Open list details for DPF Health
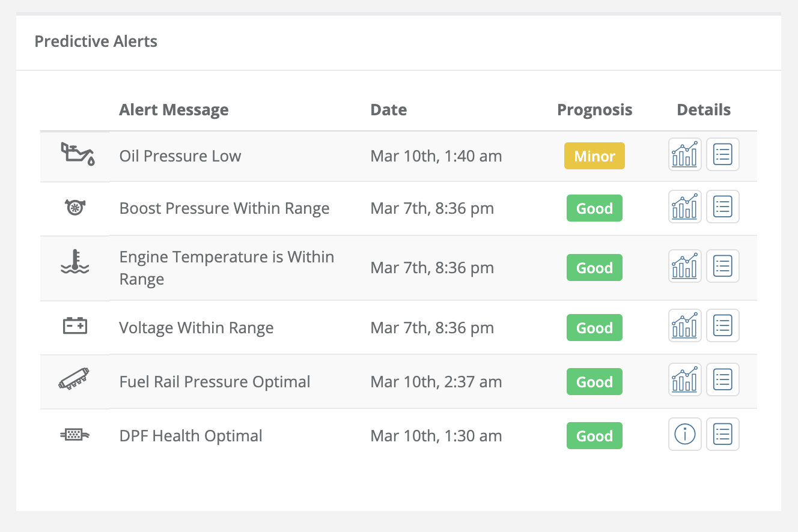This screenshot has height=532, width=798. click(722, 434)
